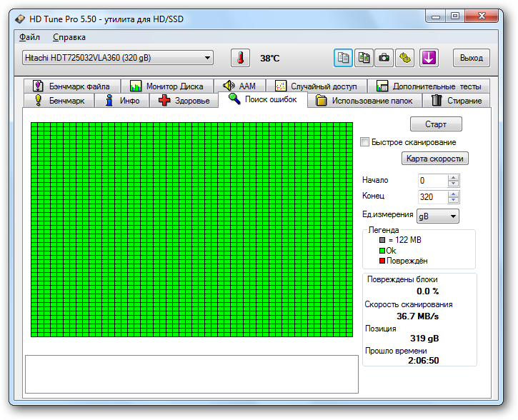Click the thermometer temperature icon
Viewport: 518px width, 420px height.
[x=241, y=58]
